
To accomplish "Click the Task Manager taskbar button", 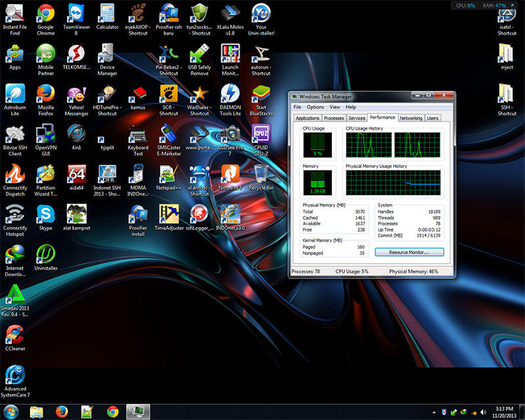I will (138, 411).
